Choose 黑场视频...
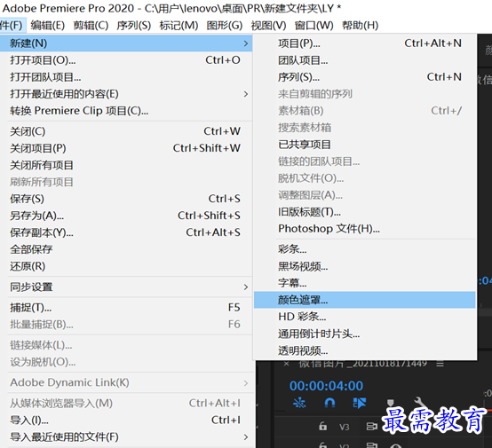The width and height of the screenshot is (492, 448). (x=365, y=266)
